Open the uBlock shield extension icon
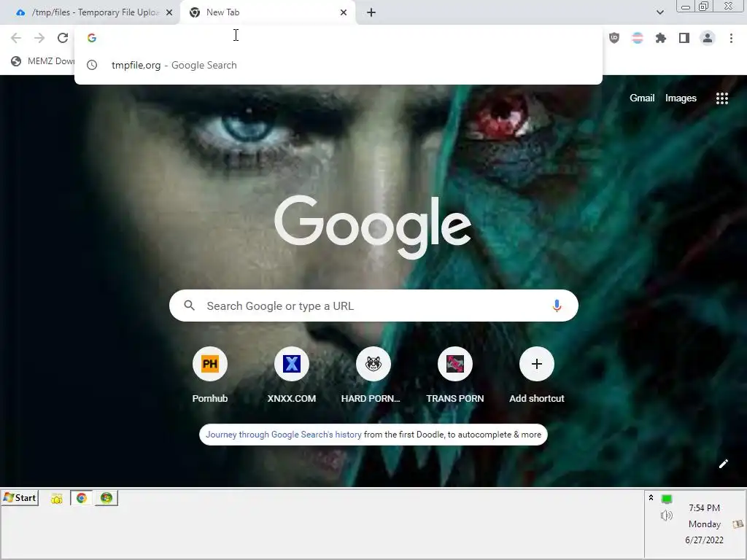747x560 pixels. [x=614, y=38]
